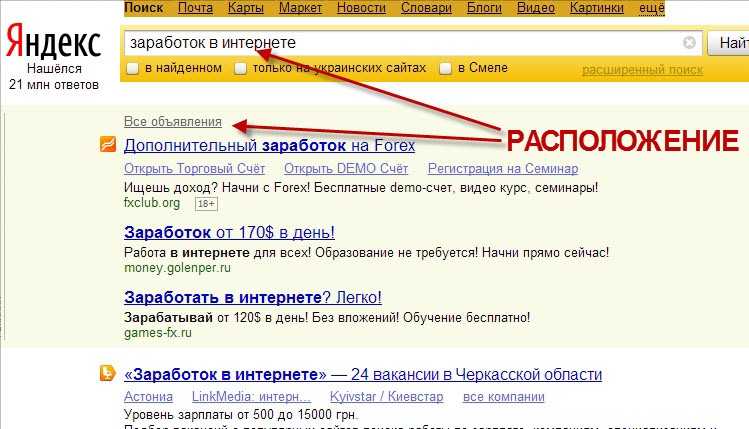Open the Словари tab
The width and height of the screenshot is (749, 429).
(x=426, y=8)
